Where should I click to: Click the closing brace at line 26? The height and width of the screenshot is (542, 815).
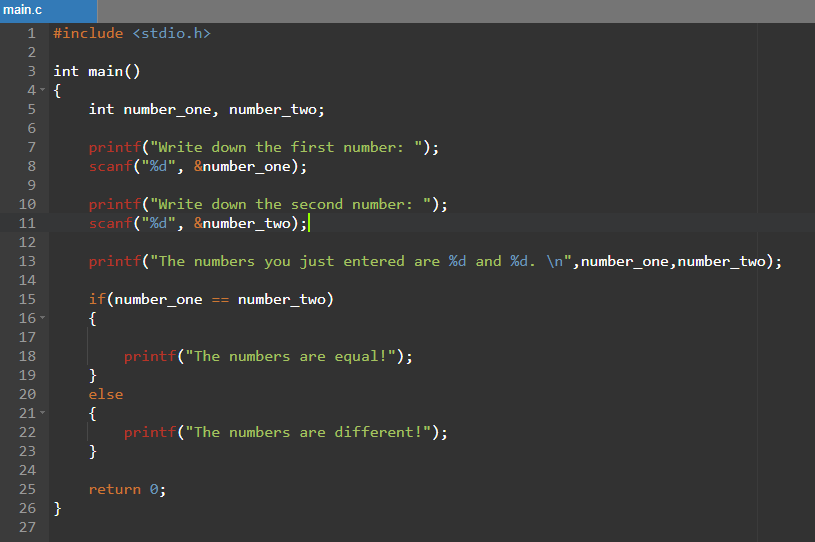pyautogui.click(x=57, y=508)
